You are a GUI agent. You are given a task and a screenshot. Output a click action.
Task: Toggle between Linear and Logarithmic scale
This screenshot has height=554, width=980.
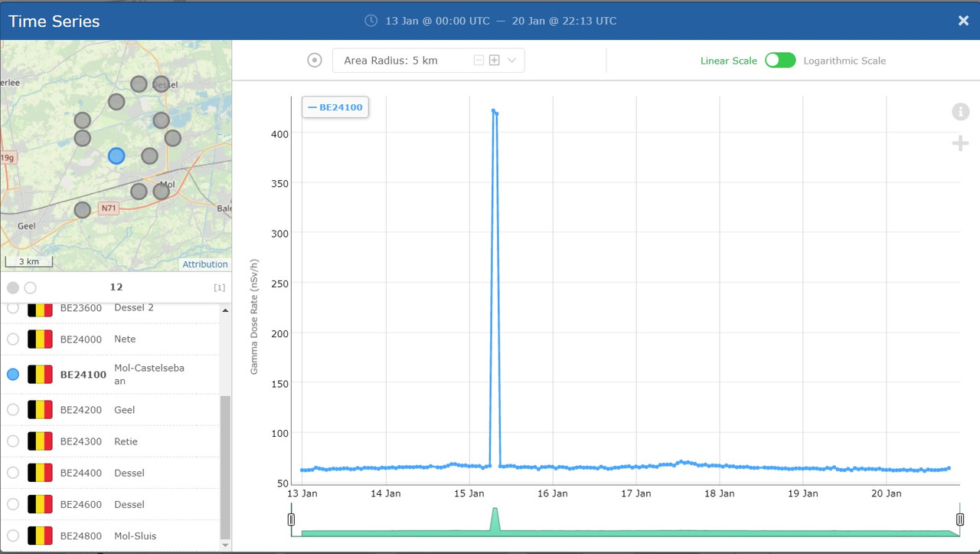780,61
